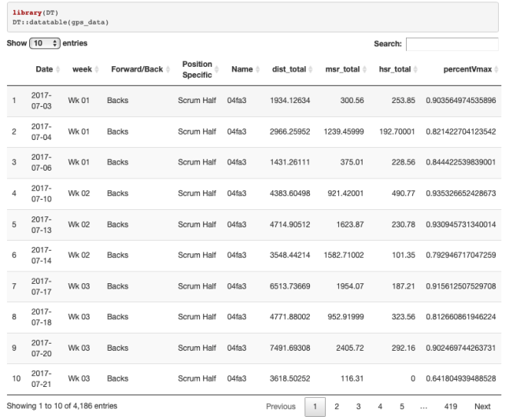Click dist_total value 1431.26111

[290, 162]
